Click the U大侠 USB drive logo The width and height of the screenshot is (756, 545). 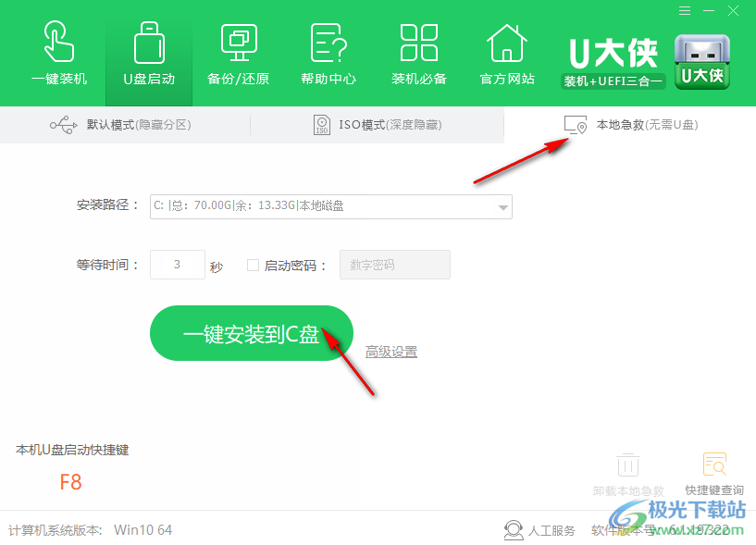tap(702, 62)
